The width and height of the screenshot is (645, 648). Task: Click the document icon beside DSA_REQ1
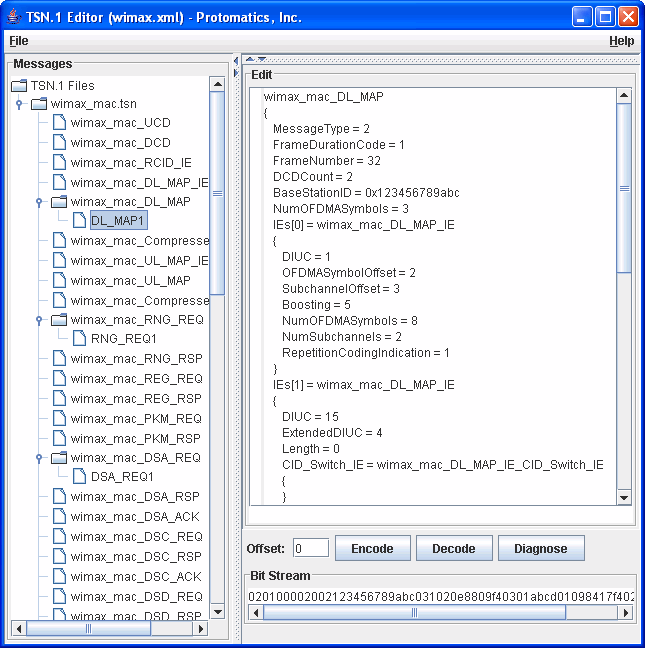[x=80, y=477]
